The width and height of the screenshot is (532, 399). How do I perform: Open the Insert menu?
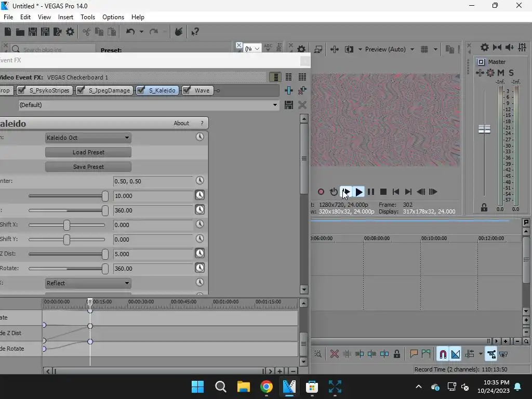(x=65, y=17)
